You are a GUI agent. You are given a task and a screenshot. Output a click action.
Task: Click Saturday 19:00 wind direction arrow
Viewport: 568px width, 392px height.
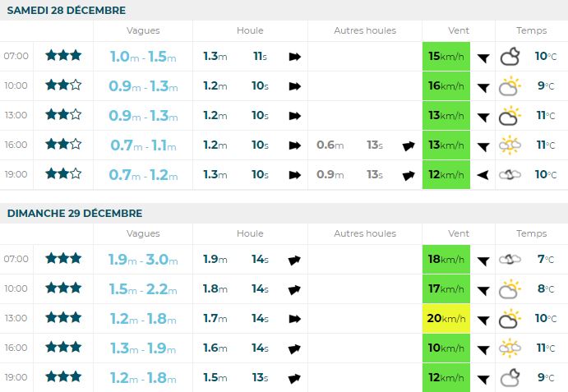(483, 174)
